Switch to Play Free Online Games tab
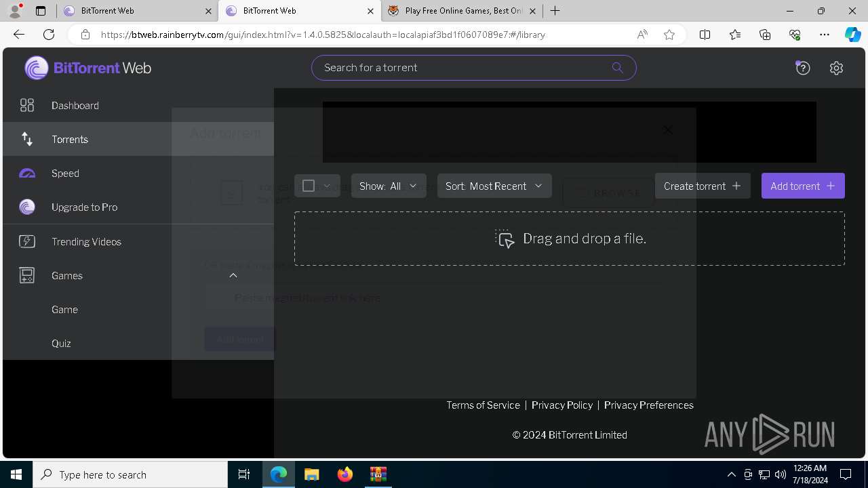The image size is (868, 488). coord(464,11)
